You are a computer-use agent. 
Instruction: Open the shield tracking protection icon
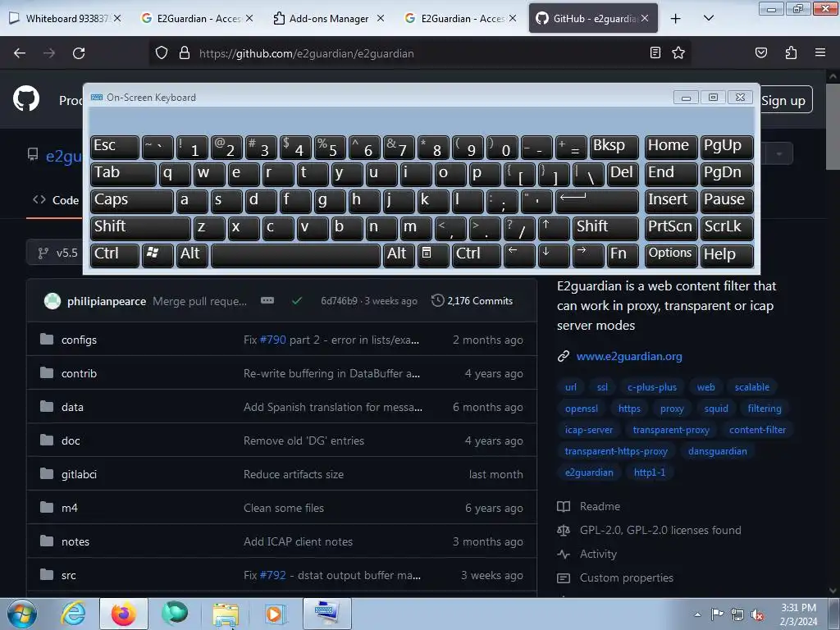point(162,53)
